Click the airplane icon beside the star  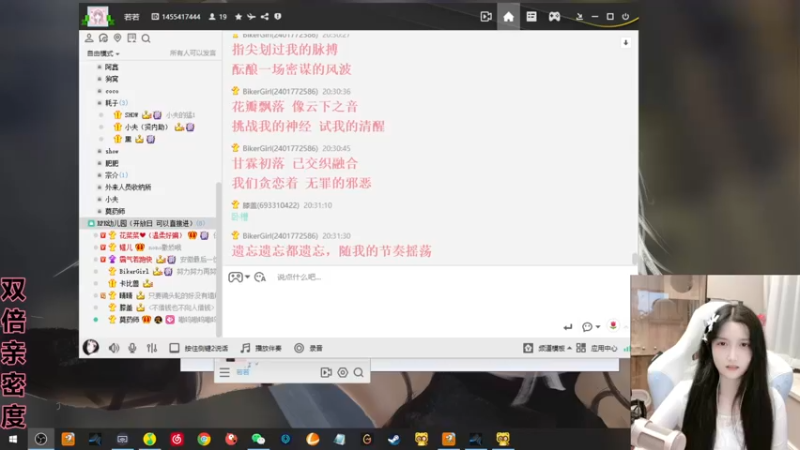point(251,17)
